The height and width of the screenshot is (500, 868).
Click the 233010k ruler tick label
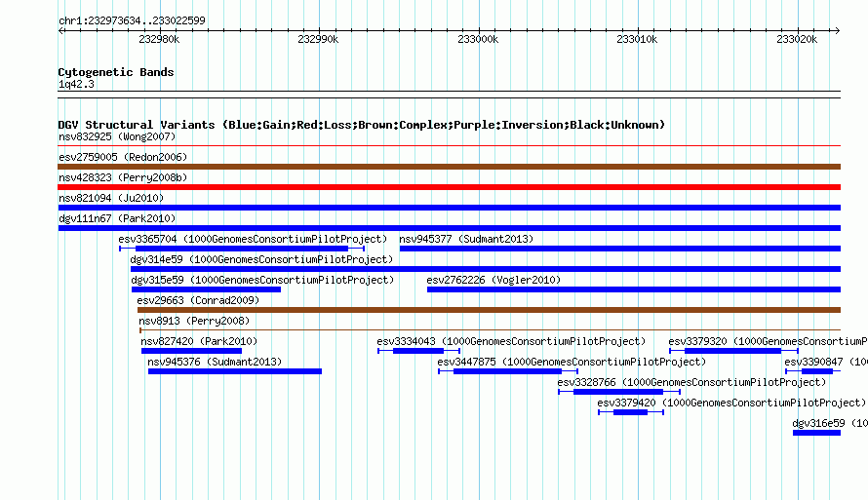coord(637,39)
